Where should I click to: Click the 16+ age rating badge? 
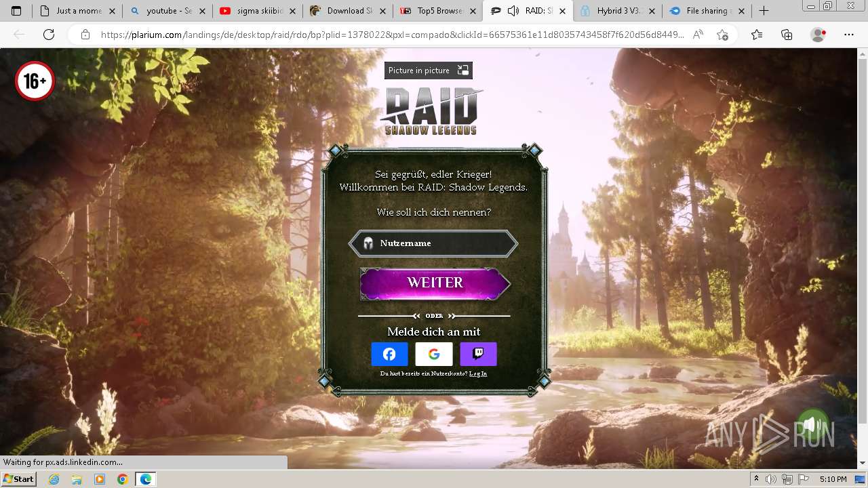point(35,81)
